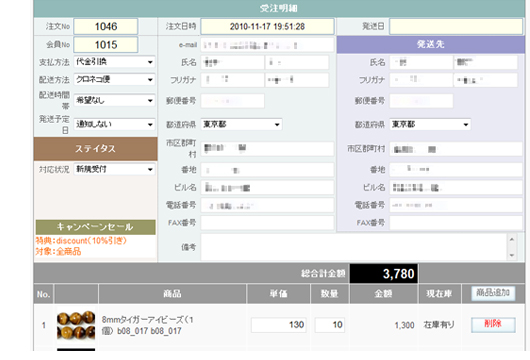Screen dimensions: 530x360
Task: Expand the 発送予定日 notification dropdown
Action: 114,124
